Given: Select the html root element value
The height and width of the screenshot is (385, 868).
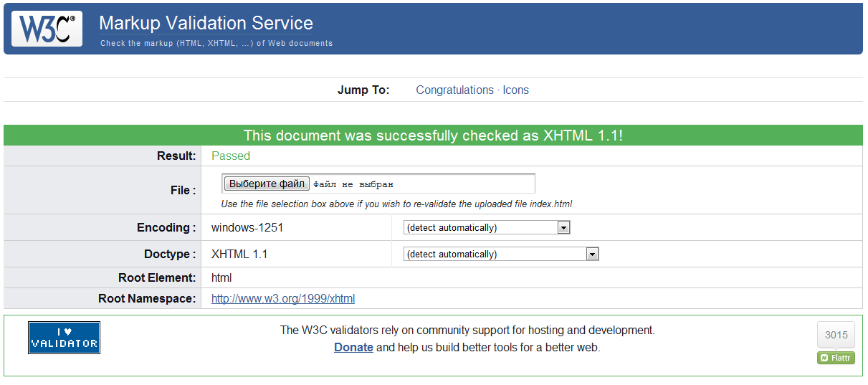Looking at the screenshot, I should point(221,278).
